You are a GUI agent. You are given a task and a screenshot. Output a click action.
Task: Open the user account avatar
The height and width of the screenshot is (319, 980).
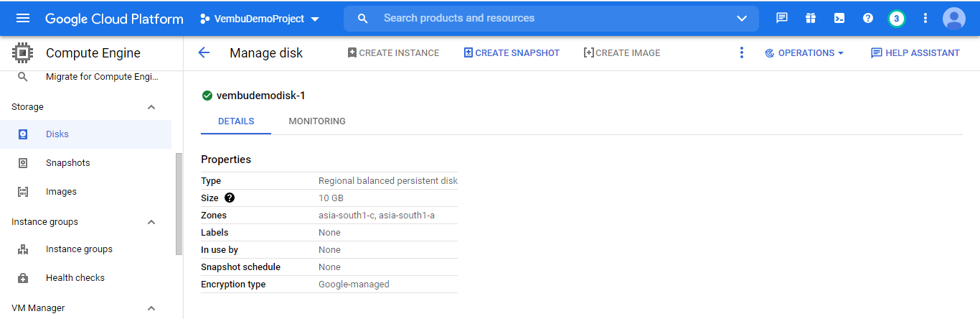coord(954,18)
